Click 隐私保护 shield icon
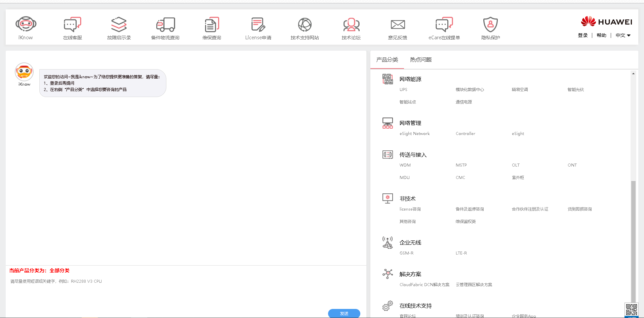 point(490,24)
